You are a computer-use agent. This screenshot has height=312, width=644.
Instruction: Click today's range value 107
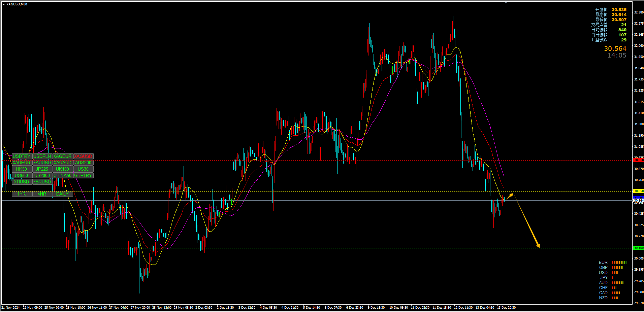coord(622,35)
